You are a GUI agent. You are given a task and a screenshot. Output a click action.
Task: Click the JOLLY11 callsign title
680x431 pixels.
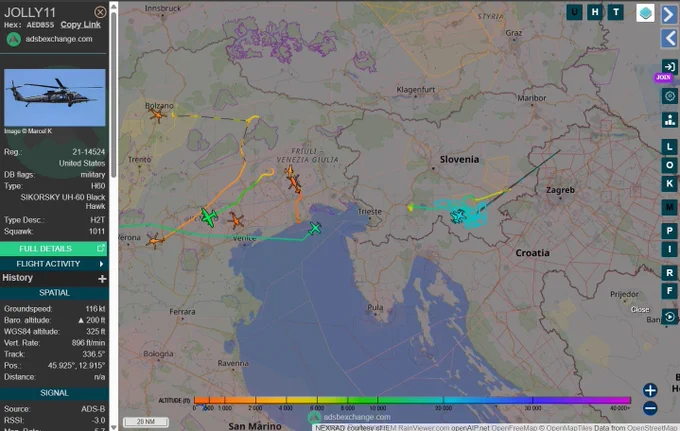pos(30,12)
